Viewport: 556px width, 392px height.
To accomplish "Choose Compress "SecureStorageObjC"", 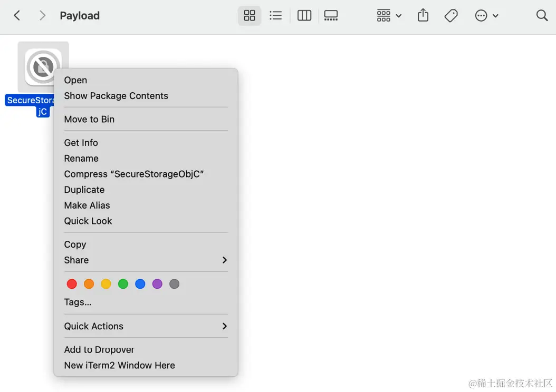I will pyautogui.click(x=134, y=174).
